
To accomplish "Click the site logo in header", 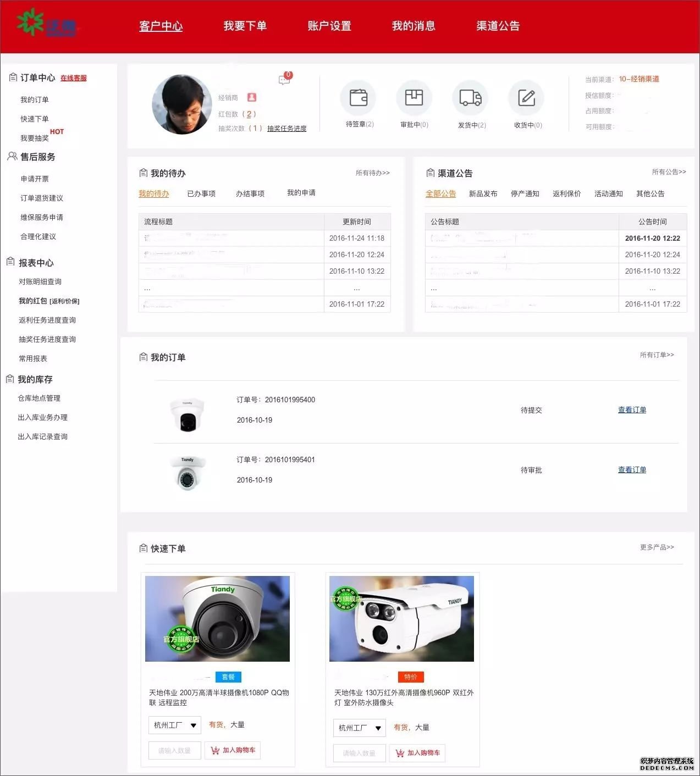I will click(46, 24).
